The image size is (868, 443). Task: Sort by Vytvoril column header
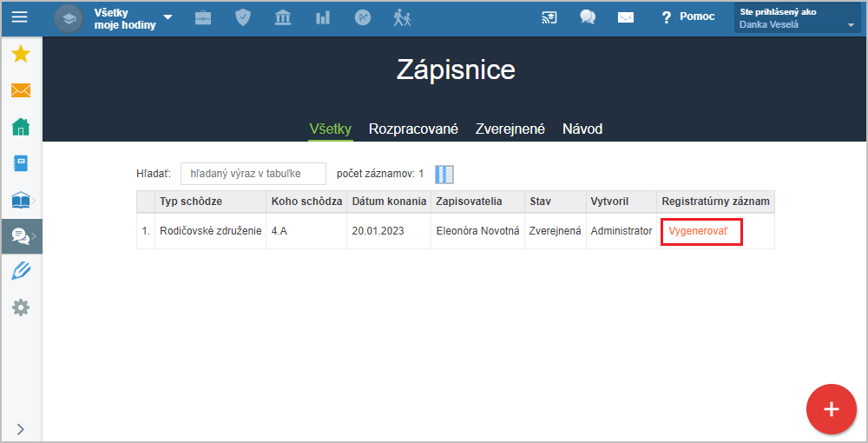click(x=621, y=202)
